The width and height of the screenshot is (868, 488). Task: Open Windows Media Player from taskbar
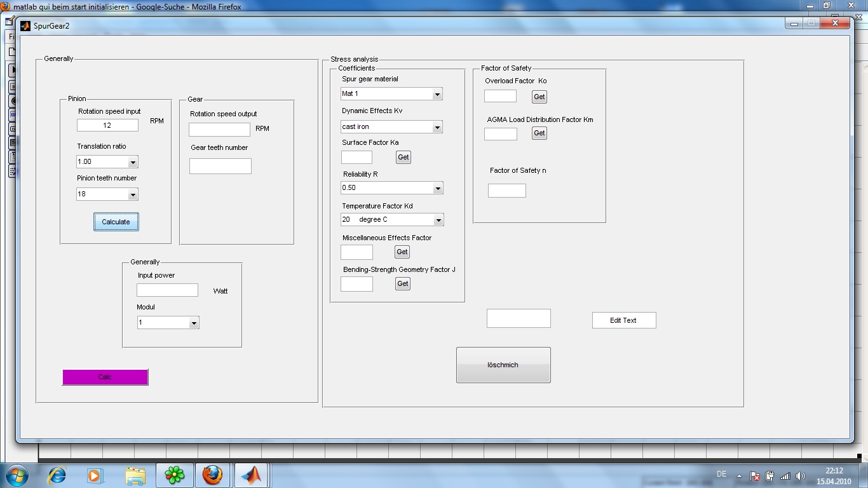95,475
